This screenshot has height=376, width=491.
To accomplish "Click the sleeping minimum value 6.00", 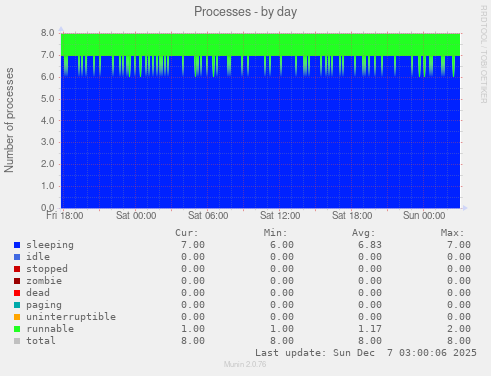I will [282, 245].
